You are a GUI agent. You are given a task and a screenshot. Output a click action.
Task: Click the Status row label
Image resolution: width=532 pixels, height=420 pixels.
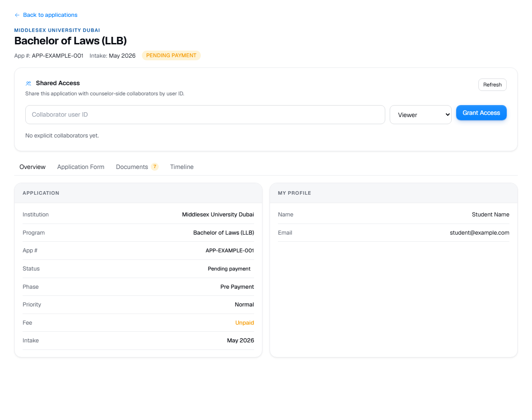pyautogui.click(x=31, y=269)
